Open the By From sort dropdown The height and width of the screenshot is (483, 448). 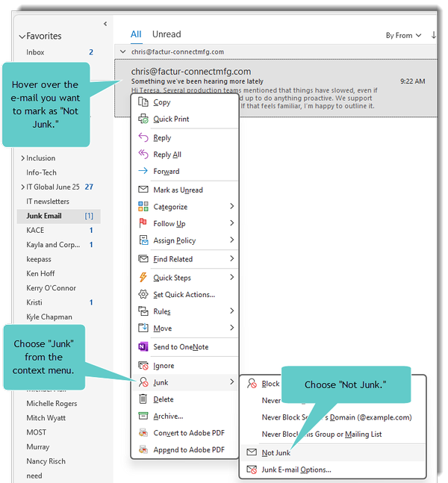coord(403,35)
